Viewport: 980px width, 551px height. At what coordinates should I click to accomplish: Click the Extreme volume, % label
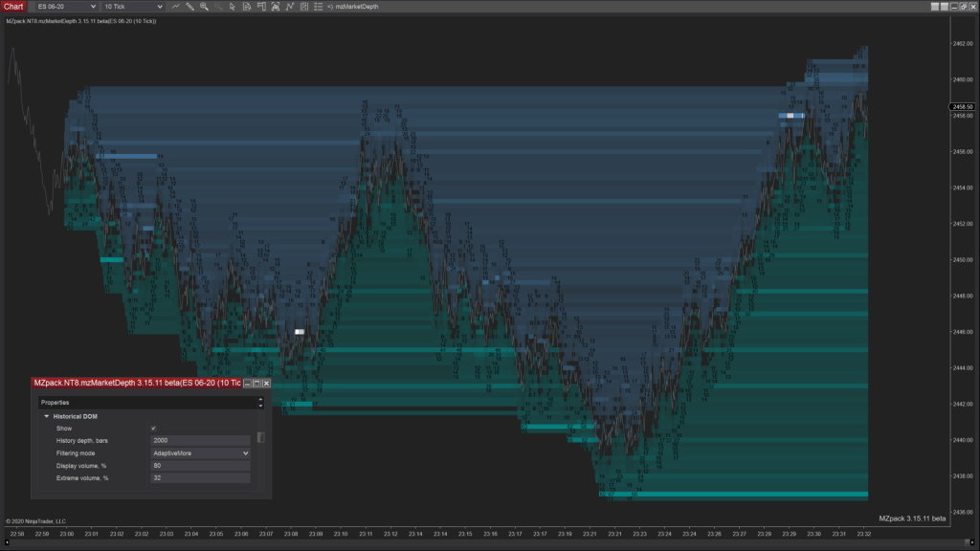pos(82,478)
